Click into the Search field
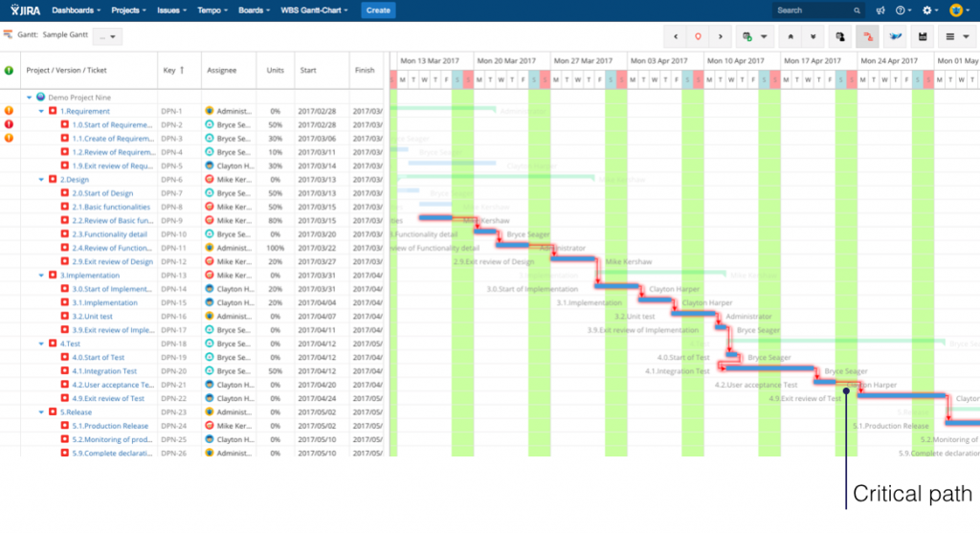Image resolution: width=980 pixels, height=533 pixels. pos(817,10)
